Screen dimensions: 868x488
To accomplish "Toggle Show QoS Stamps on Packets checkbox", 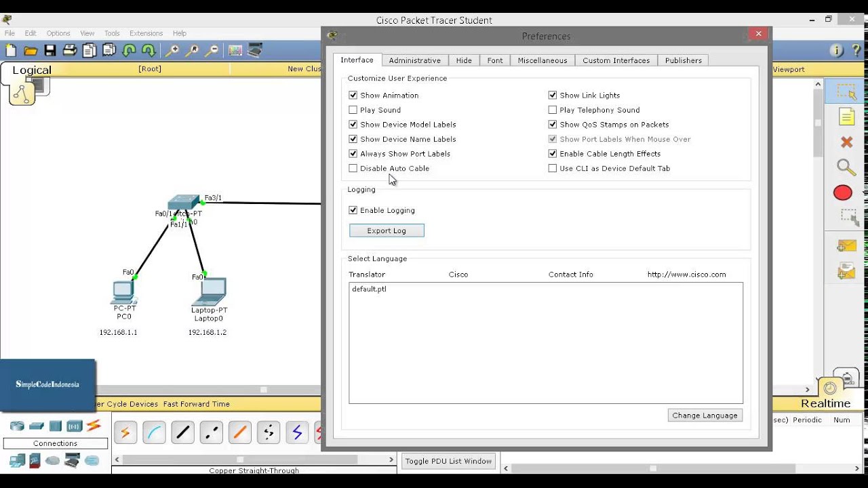I will tap(552, 125).
